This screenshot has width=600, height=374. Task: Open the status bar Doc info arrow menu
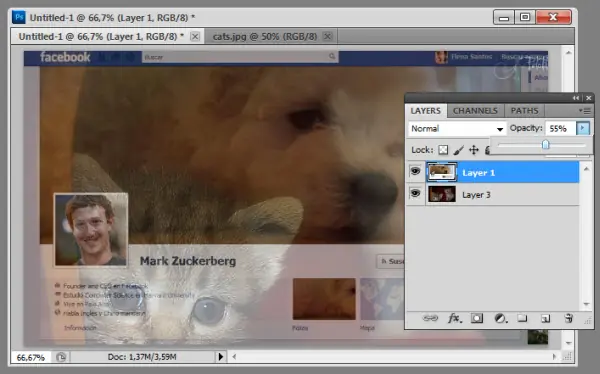220,357
